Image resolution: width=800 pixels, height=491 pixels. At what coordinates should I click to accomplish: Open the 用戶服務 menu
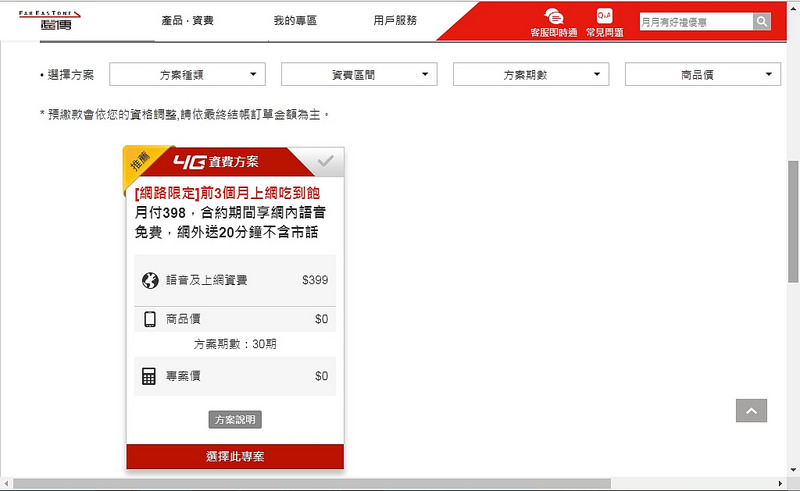395,20
